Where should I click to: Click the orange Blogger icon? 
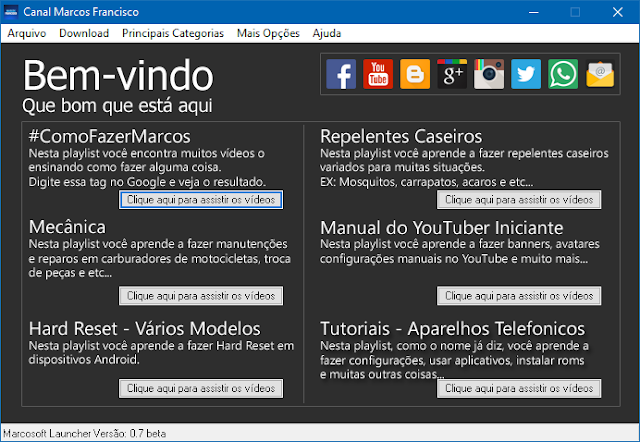tap(415, 74)
